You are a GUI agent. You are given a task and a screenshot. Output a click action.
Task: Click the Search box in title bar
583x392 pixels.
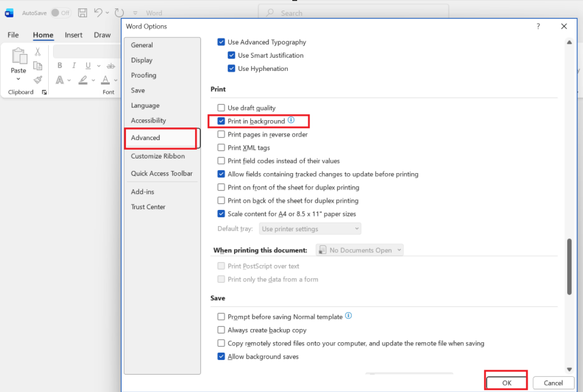coord(353,13)
